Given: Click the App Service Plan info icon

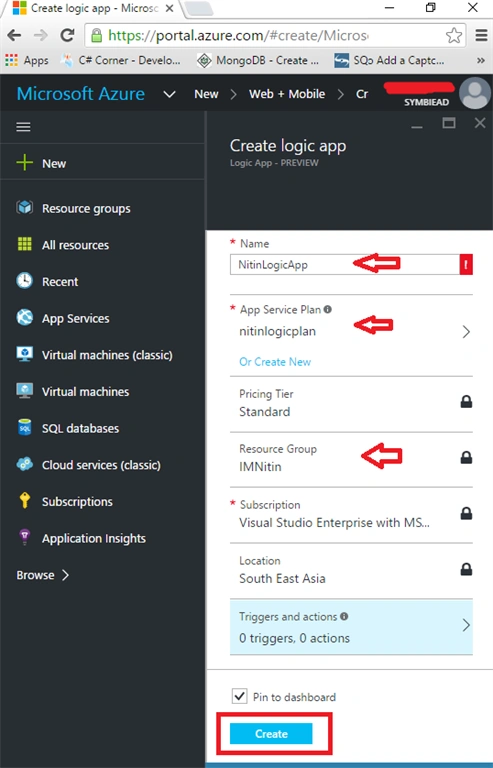Looking at the screenshot, I should 328,309.
